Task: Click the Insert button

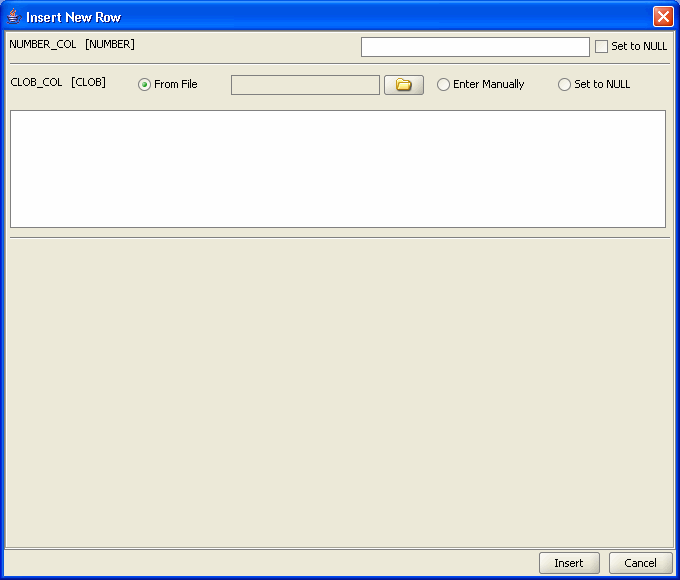Action: pos(569,563)
